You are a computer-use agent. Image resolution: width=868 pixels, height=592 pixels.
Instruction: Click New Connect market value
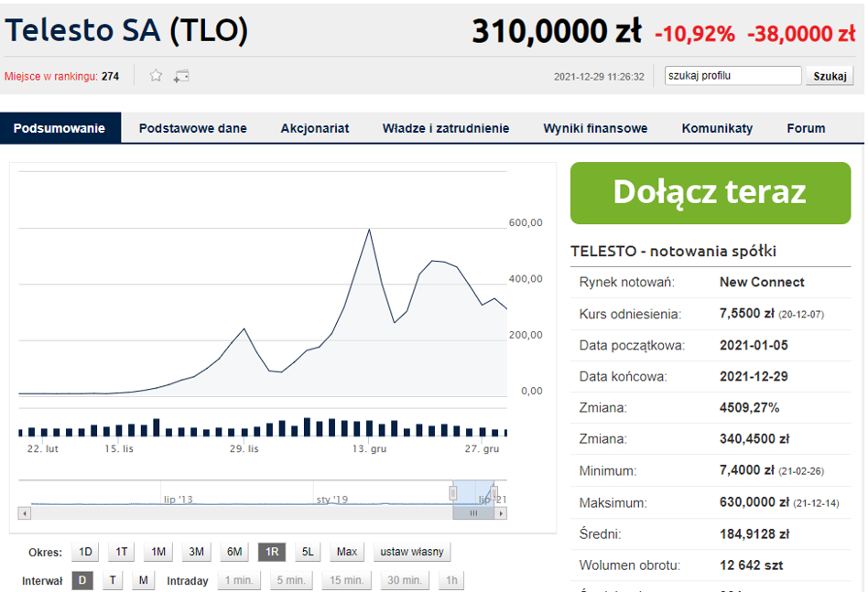pyautogui.click(x=762, y=282)
